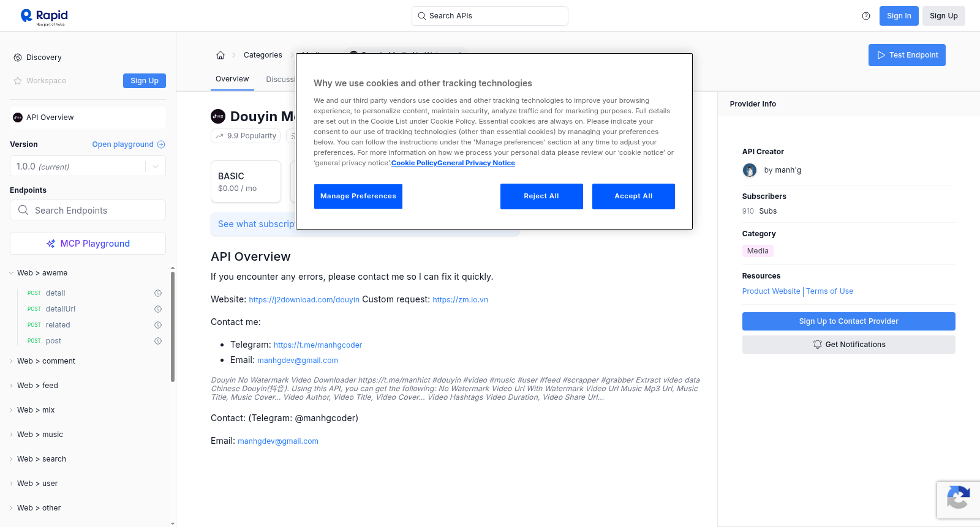Click info icon for related endpoint
Viewport: 980px width, 527px height.
tap(158, 325)
